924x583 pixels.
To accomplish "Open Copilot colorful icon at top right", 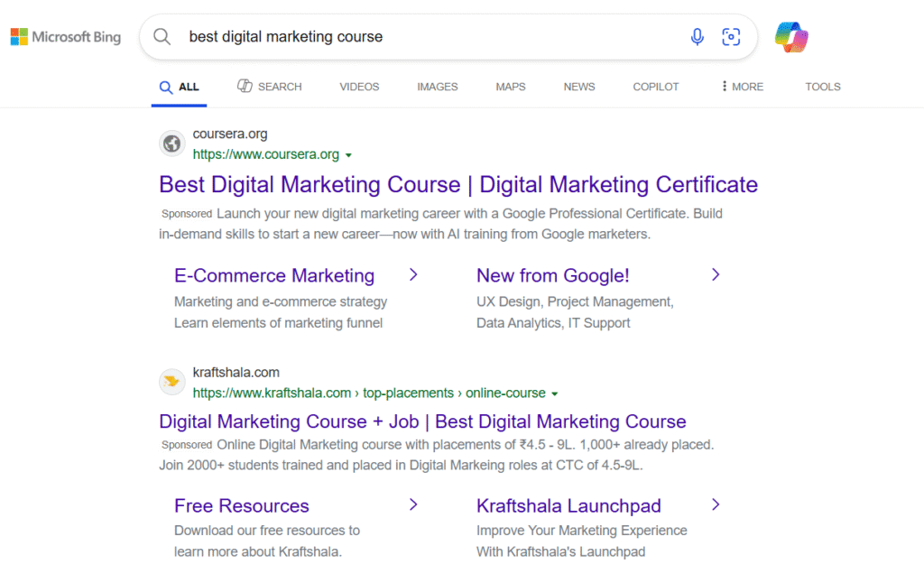I will 791,37.
